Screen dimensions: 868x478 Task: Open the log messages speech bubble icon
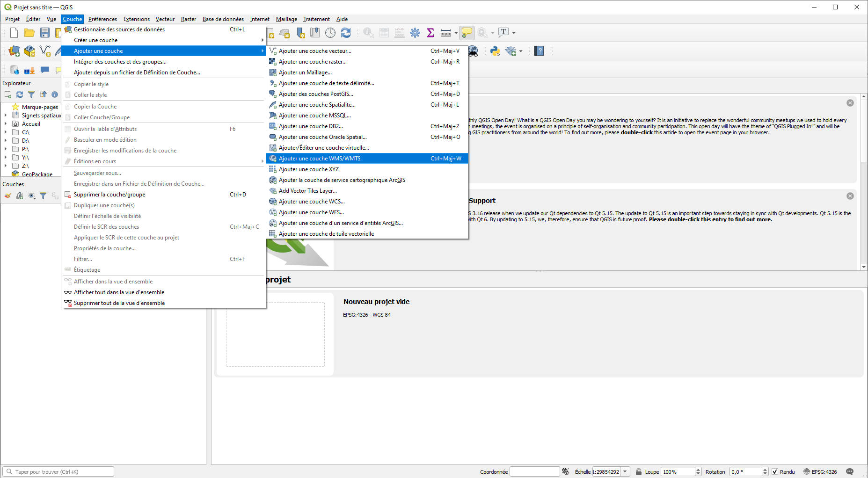[x=850, y=471]
